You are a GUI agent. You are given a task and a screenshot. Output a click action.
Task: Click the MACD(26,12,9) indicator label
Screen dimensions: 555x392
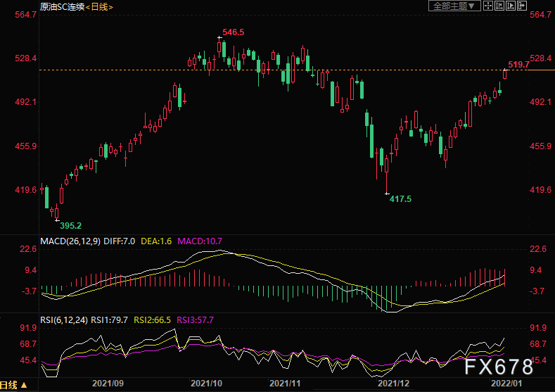tap(70, 241)
